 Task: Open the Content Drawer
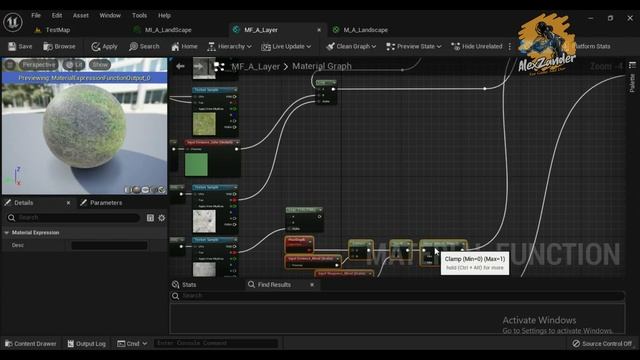point(31,344)
